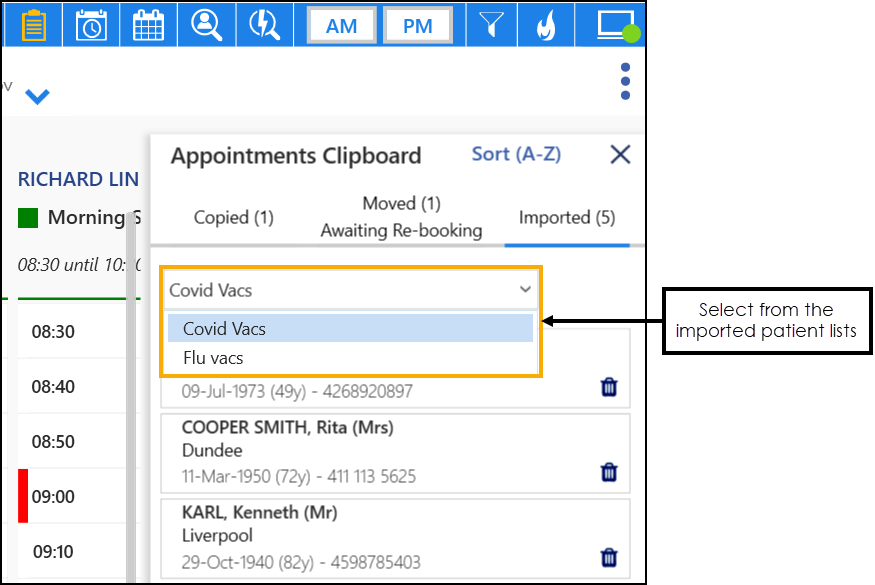875x585 pixels.
Task: Switch to the Moved (1) Awaiting Re-booking tab
Action: [x=401, y=217]
